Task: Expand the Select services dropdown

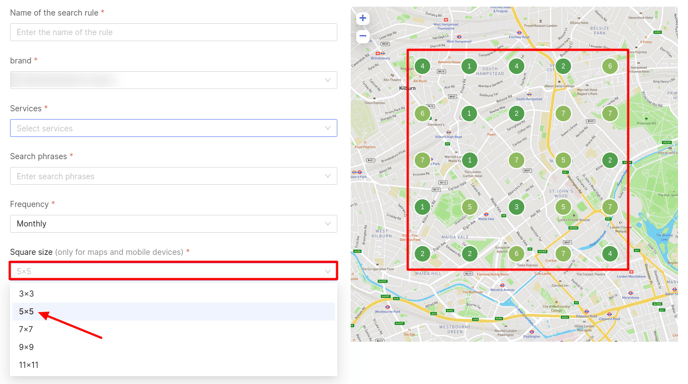Action: (x=174, y=128)
